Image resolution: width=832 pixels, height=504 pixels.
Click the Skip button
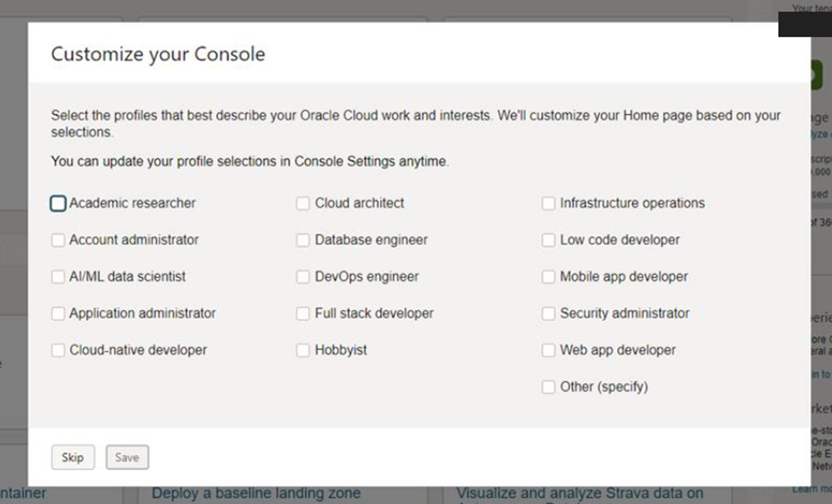(x=73, y=457)
